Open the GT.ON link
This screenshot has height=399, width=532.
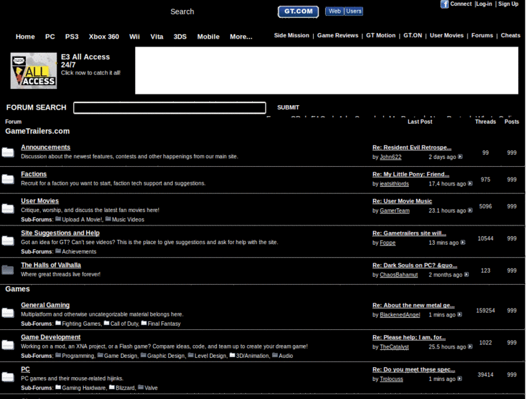coord(412,35)
